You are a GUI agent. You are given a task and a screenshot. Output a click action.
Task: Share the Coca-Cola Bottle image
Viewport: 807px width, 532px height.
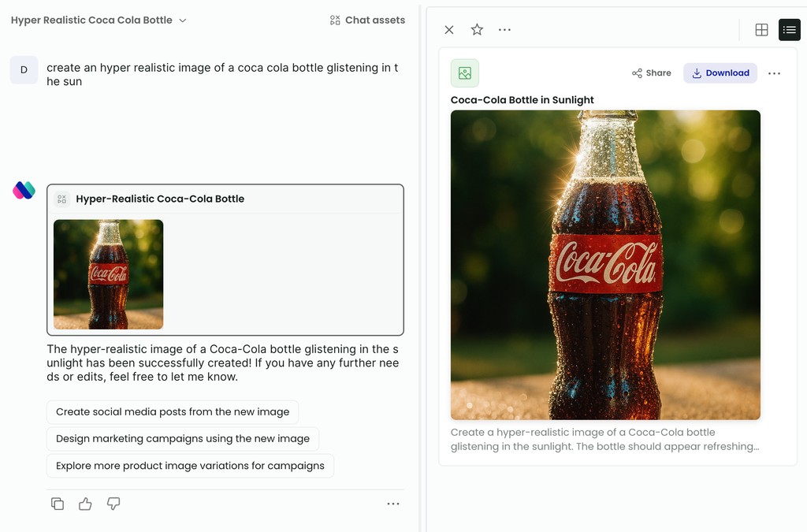point(652,73)
